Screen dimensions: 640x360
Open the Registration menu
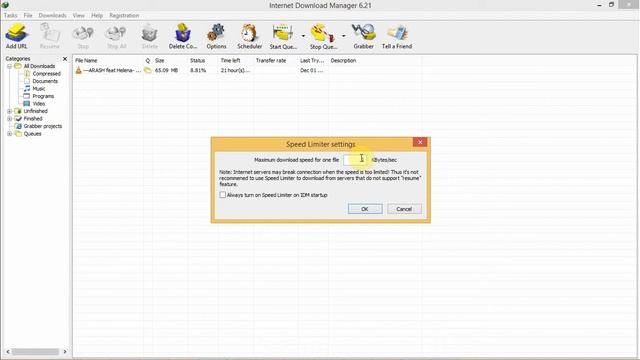tap(124, 16)
